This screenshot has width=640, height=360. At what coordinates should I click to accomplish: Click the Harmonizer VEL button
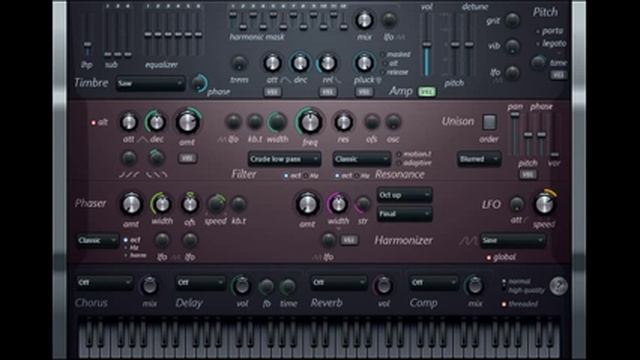click(x=349, y=240)
